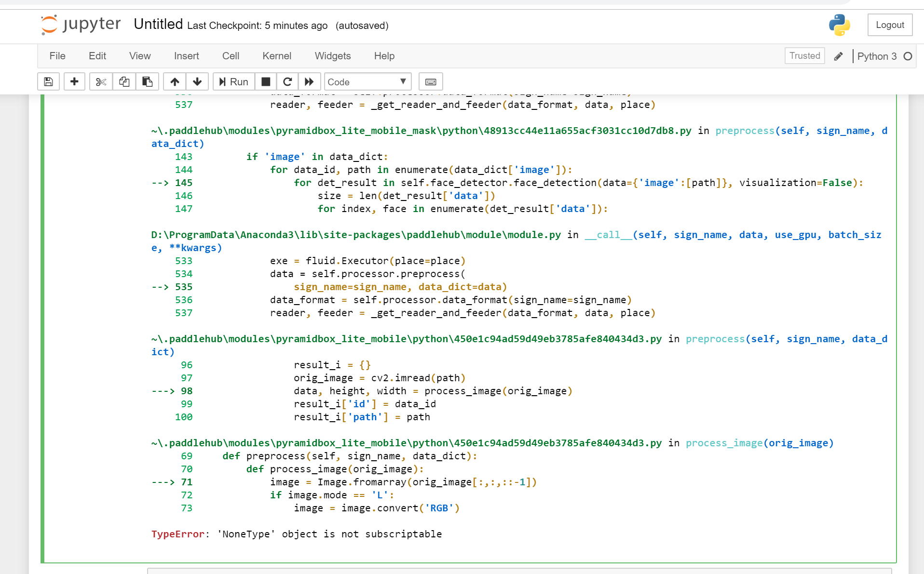Rename notebook by clicking Untitled title
Viewport: 924px width, 574px height.
coord(158,24)
